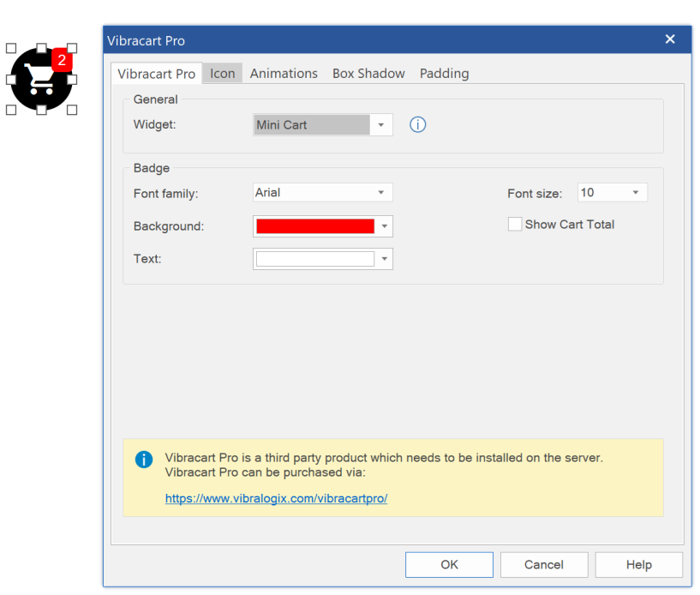Switch to the Vibracart Pro tab
The image size is (700, 595).
tap(156, 74)
